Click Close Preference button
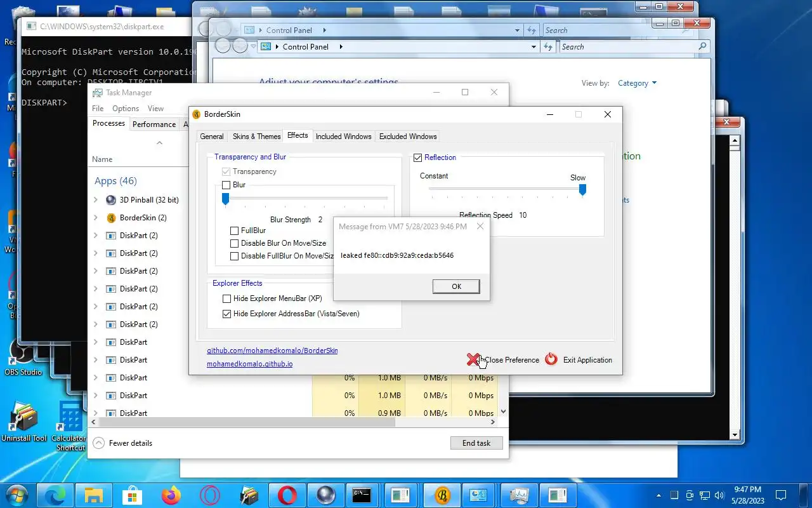 point(503,360)
